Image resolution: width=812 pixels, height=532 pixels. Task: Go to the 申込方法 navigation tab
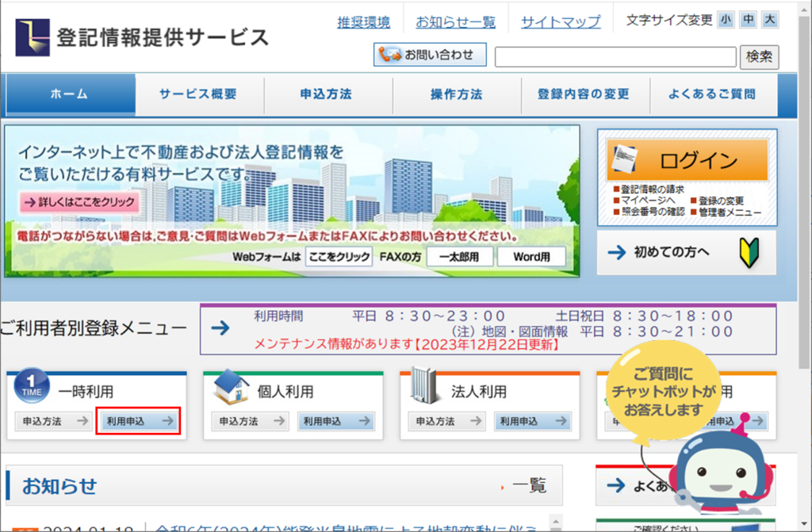[x=326, y=94]
